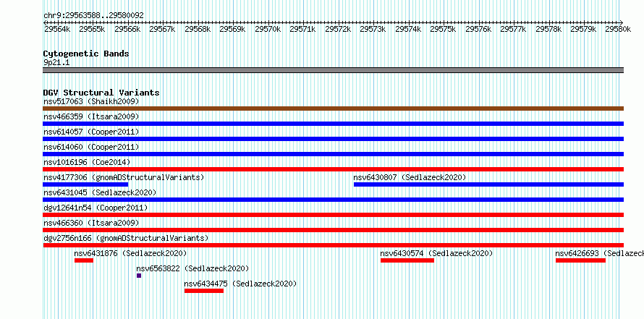Click the nsv517063 (Shaikh2009) brown variant bar

pyautogui.click(x=333, y=109)
